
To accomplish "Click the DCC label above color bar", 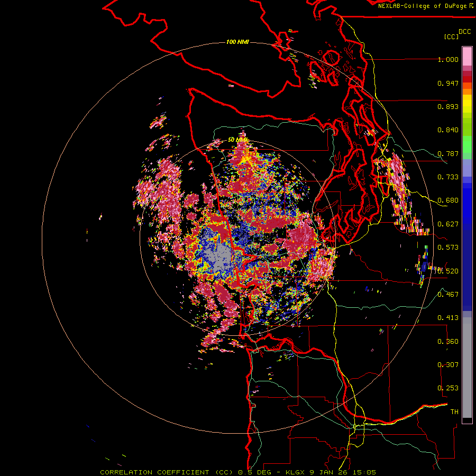I will tap(464, 32).
